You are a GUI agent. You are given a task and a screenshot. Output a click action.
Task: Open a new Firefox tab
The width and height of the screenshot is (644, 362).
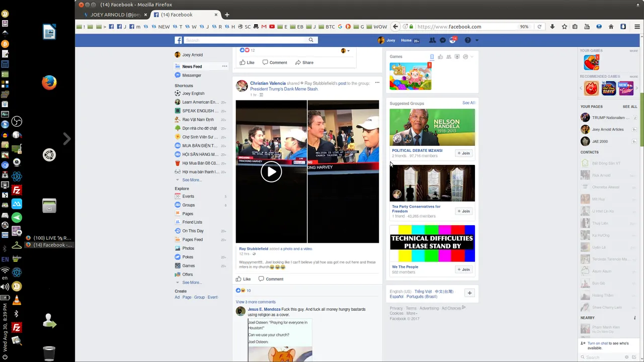pyautogui.click(x=227, y=15)
